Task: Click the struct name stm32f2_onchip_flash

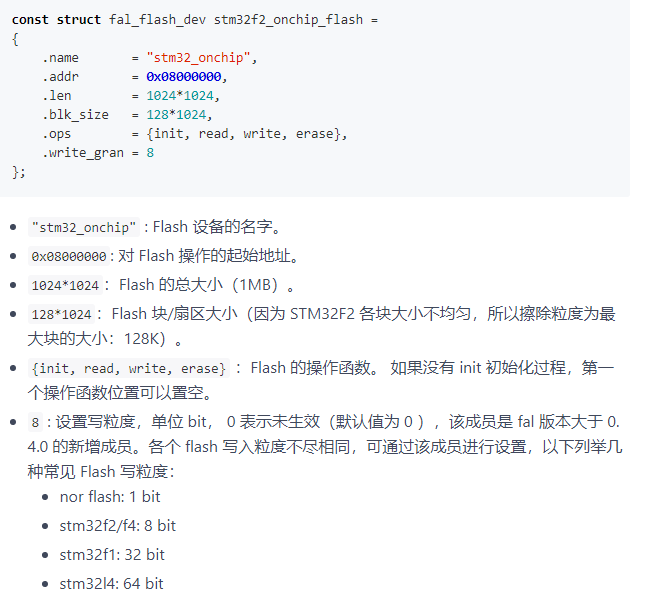Action: [x=288, y=20]
